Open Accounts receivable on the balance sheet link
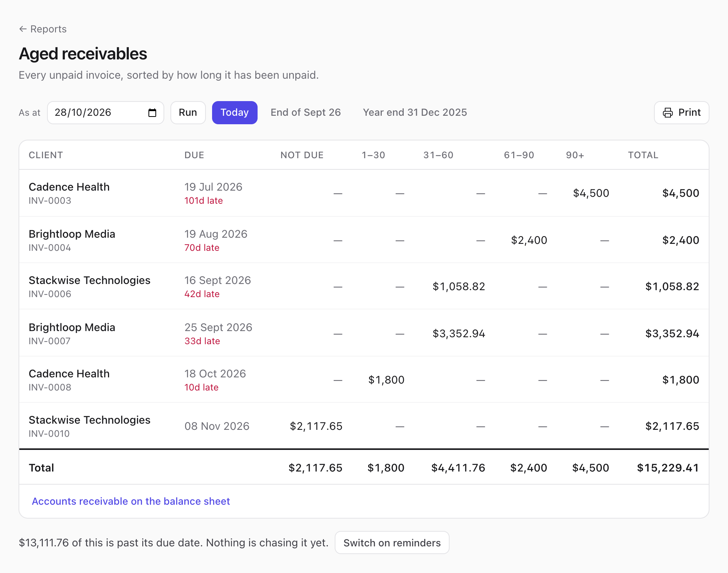Screen dimensions: 728x573 (131, 501)
